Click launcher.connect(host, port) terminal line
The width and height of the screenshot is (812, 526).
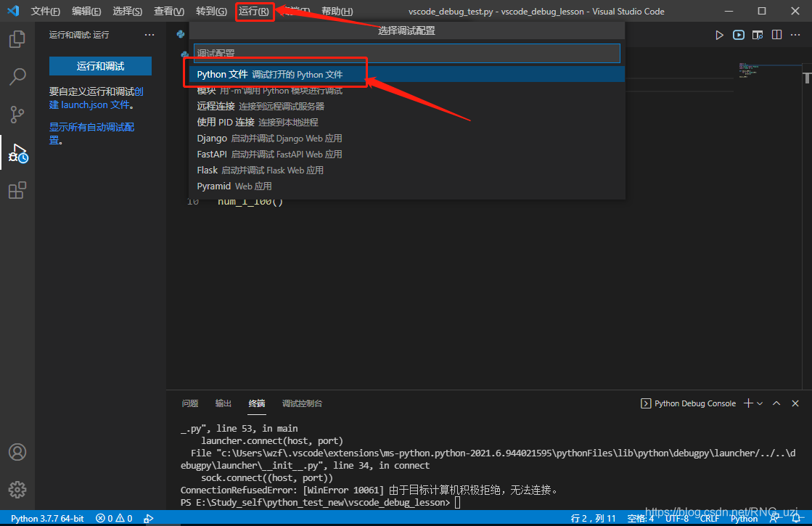[272, 440]
